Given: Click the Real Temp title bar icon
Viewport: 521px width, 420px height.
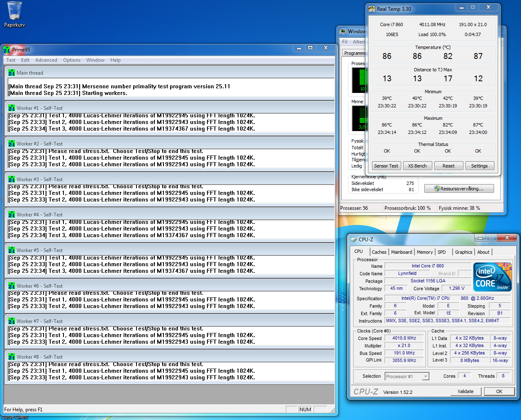Looking at the screenshot, I should coord(371,9).
